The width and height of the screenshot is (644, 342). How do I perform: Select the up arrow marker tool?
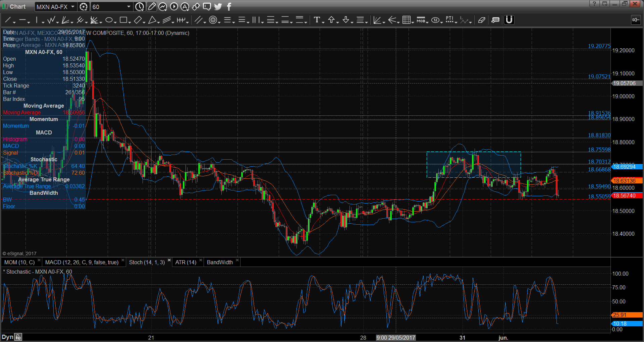coord(331,20)
